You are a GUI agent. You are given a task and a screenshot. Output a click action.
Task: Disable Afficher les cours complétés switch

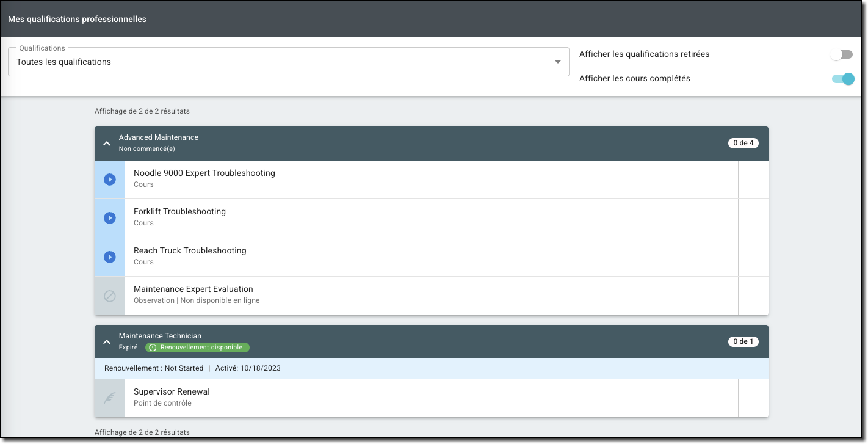click(x=843, y=79)
